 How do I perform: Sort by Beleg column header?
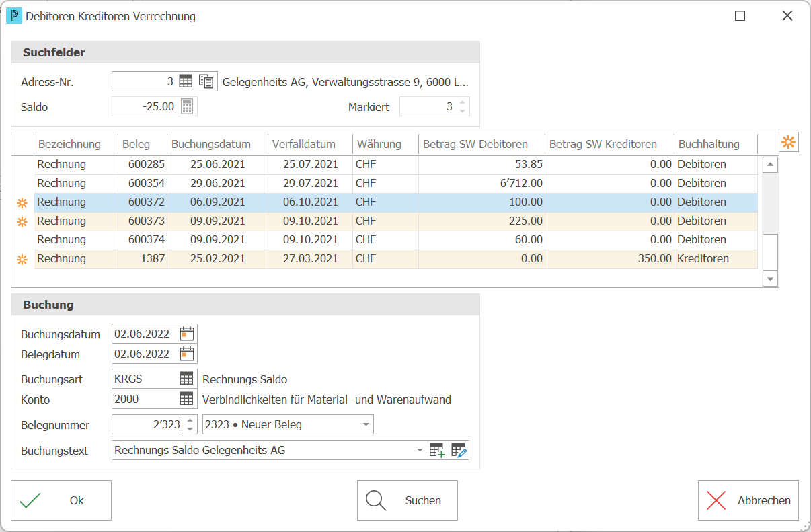click(143, 144)
